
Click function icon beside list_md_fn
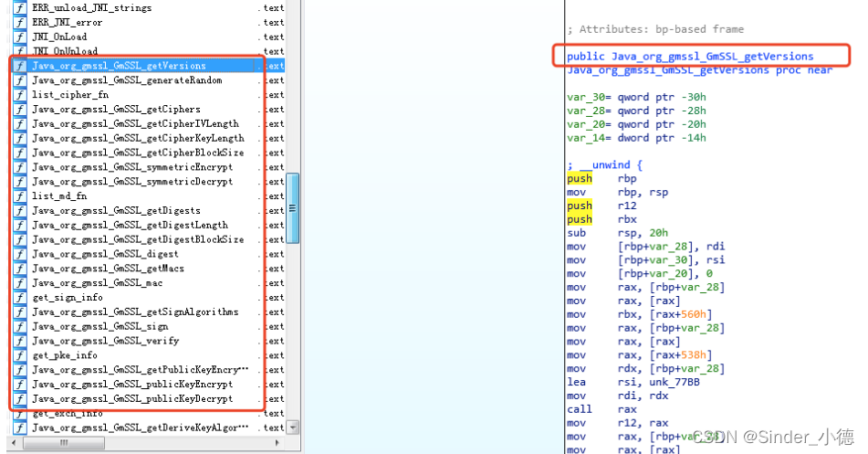pyautogui.click(x=20, y=195)
